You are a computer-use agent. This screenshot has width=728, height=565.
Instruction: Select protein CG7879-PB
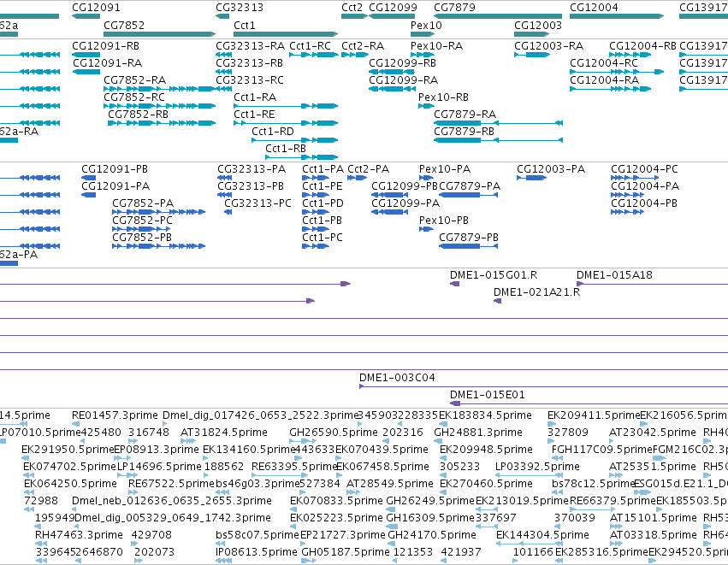coord(469,238)
